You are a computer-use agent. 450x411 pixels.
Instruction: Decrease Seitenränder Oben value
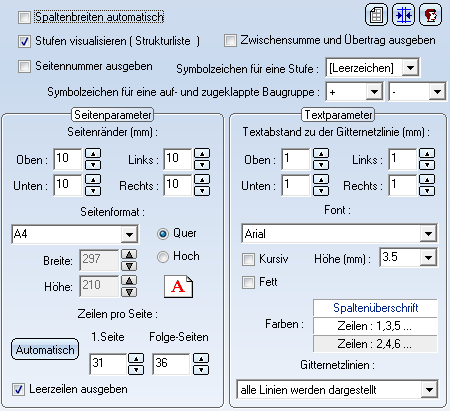93,165
